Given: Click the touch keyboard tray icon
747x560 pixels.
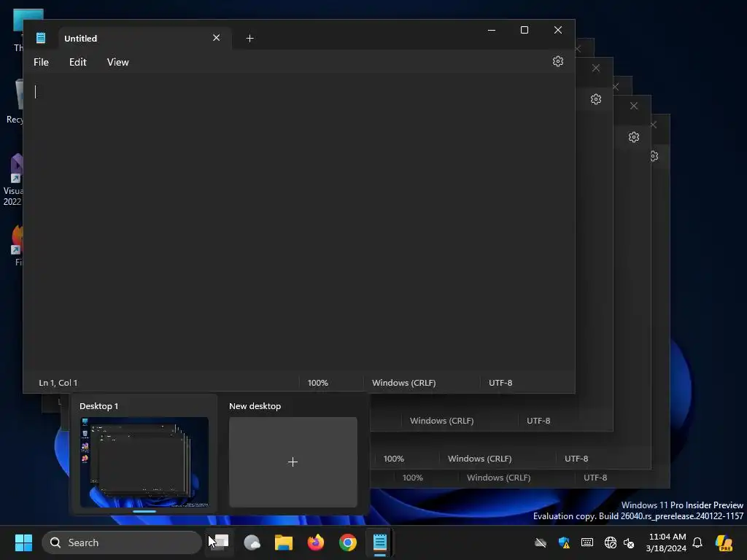Looking at the screenshot, I should [587, 542].
